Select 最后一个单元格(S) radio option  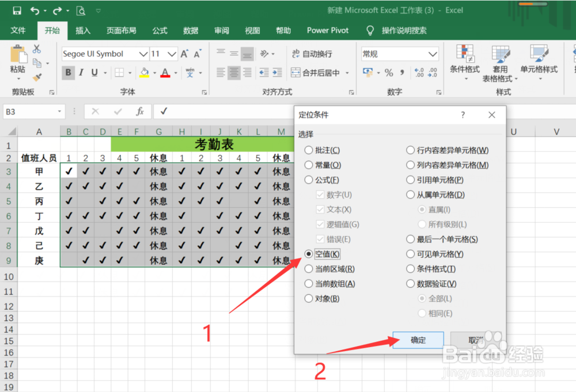442,239
